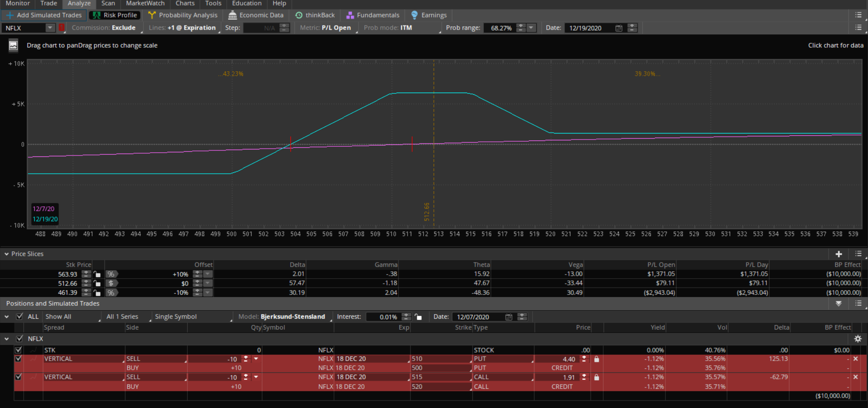
Task: Open the calendar picker for 12/19/2020 date
Action: click(618, 28)
